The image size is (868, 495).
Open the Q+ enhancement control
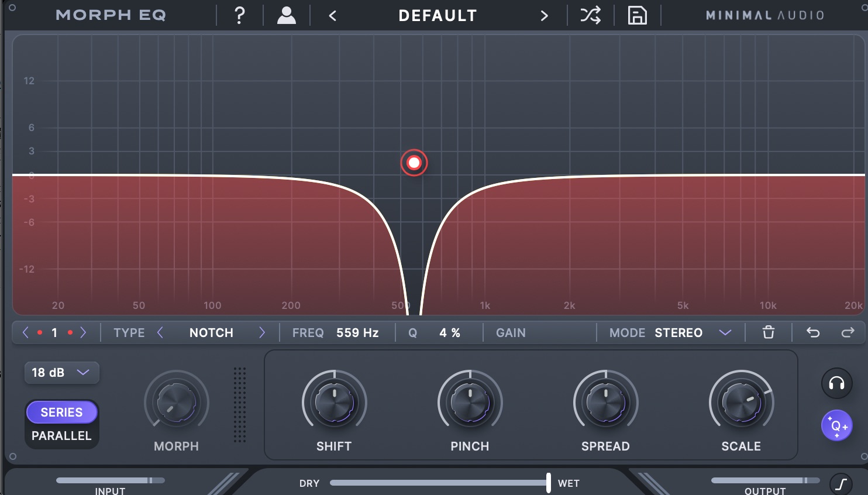point(837,425)
